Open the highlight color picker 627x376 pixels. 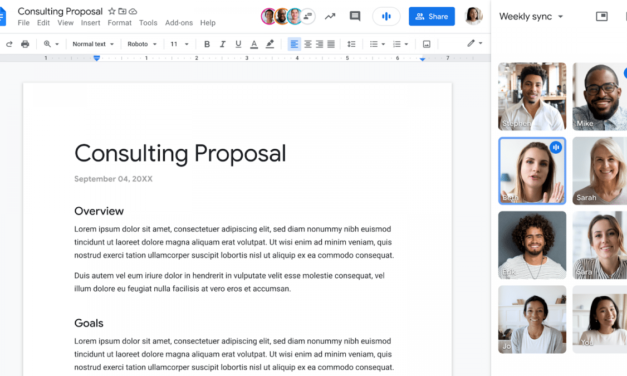(270, 44)
